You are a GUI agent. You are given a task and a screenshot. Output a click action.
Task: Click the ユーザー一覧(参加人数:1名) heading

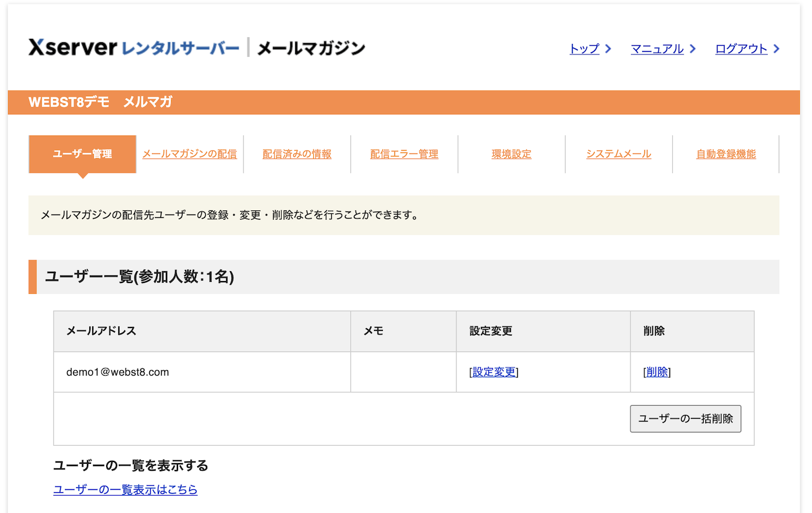click(140, 276)
